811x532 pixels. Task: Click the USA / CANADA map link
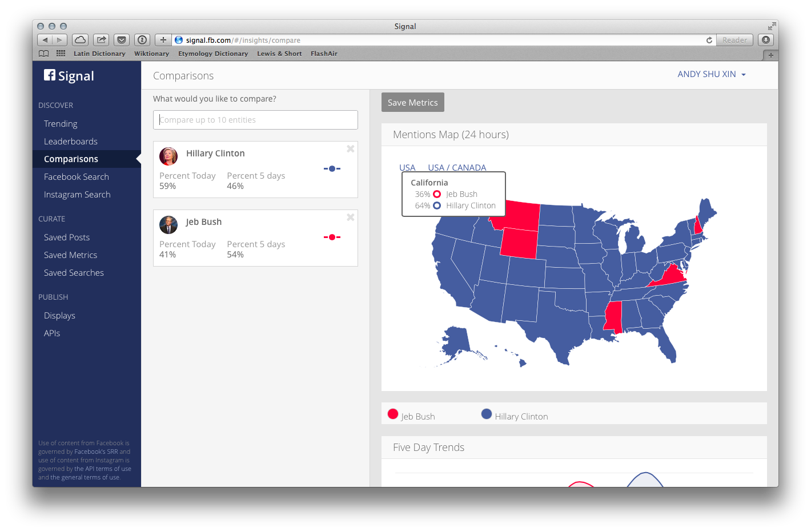tap(457, 167)
